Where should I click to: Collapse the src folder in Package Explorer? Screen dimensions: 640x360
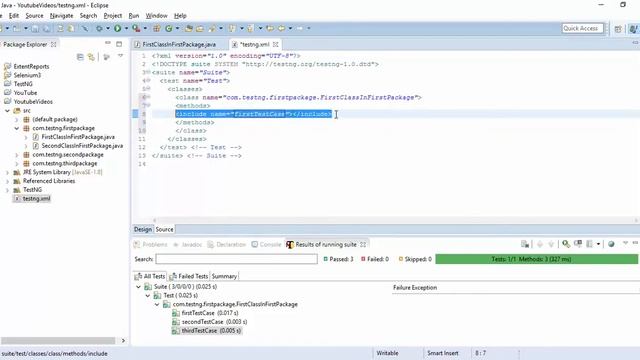click(x=7, y=111)
